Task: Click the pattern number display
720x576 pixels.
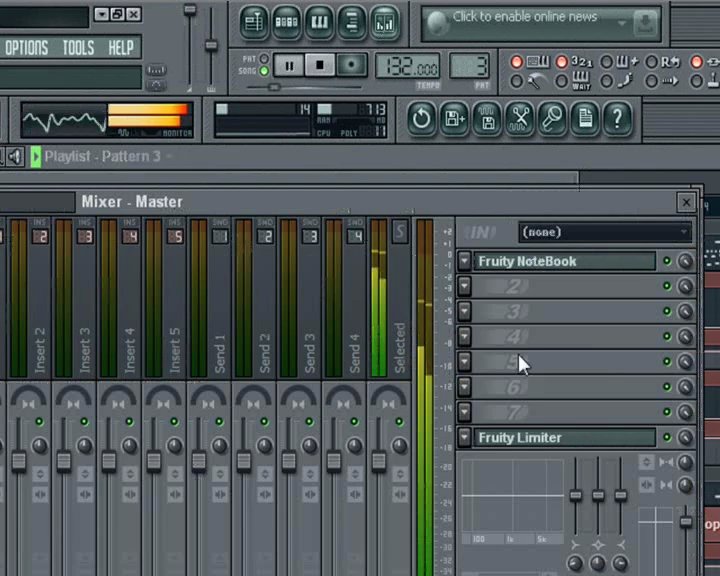Action: tap(469, 67)
